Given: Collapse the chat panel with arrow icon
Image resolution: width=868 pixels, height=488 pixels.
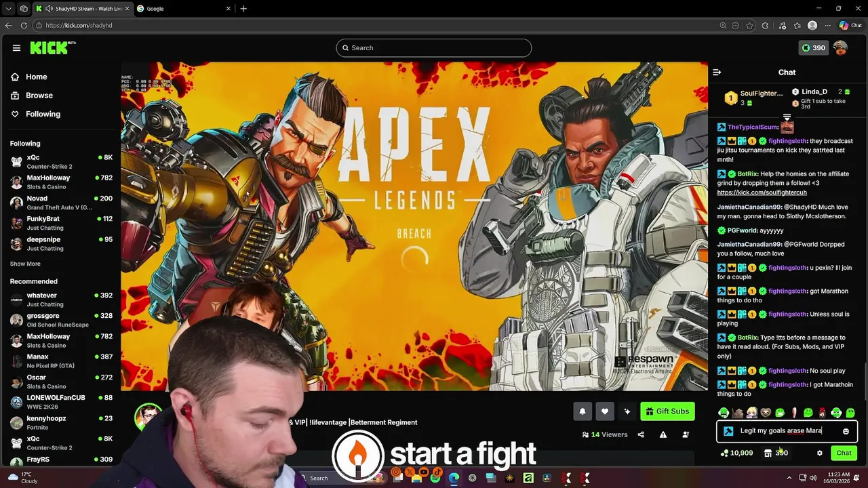Looking at the screenshot, I should coord(717,73).
